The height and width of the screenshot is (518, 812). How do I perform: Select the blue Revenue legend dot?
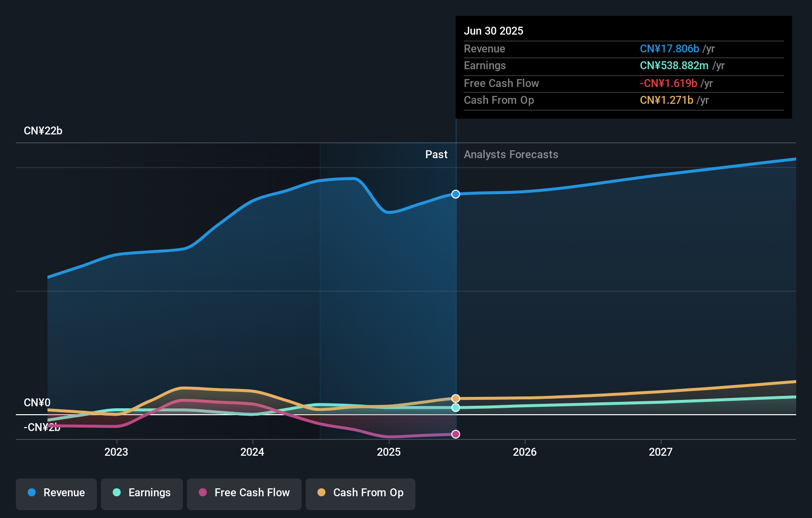tap(31, 493)
